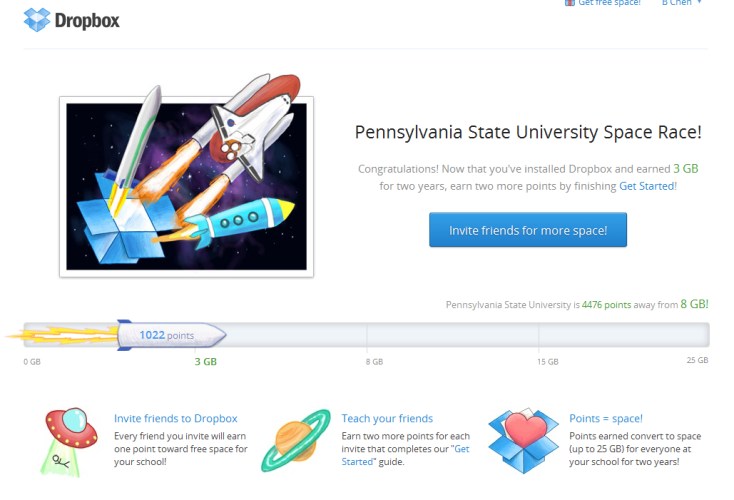Click the heart in box icon
The image size is (734, 500).
point(523,441)
